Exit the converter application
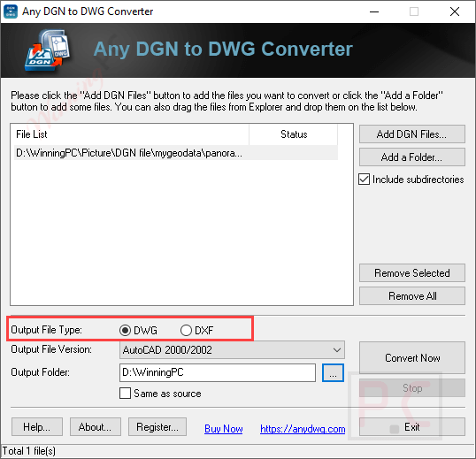 [412, 427]
